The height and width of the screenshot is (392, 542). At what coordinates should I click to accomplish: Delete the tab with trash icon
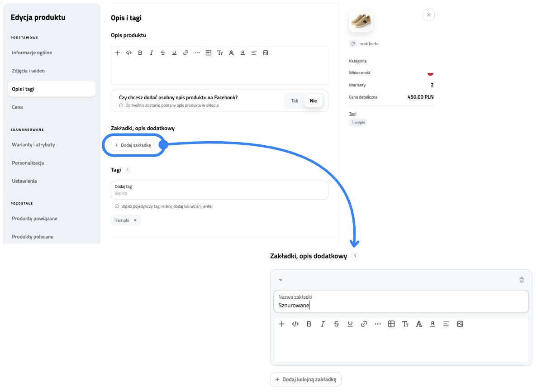(x=522, y=280)
